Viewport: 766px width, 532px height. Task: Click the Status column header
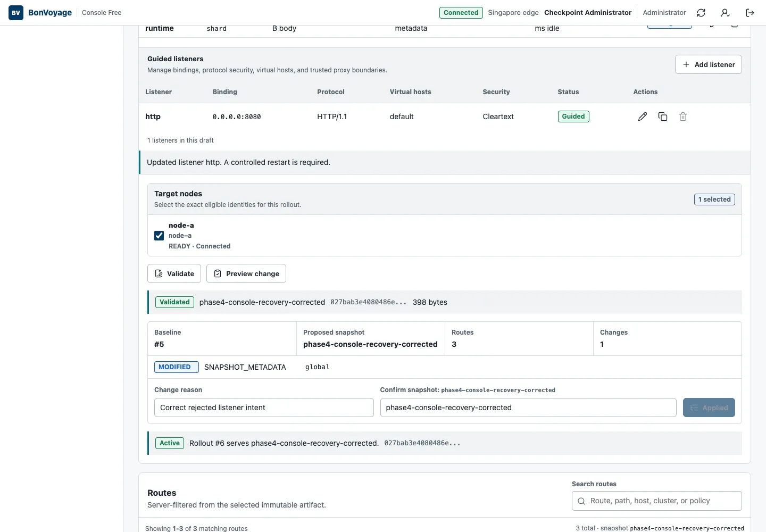point(568,92)
